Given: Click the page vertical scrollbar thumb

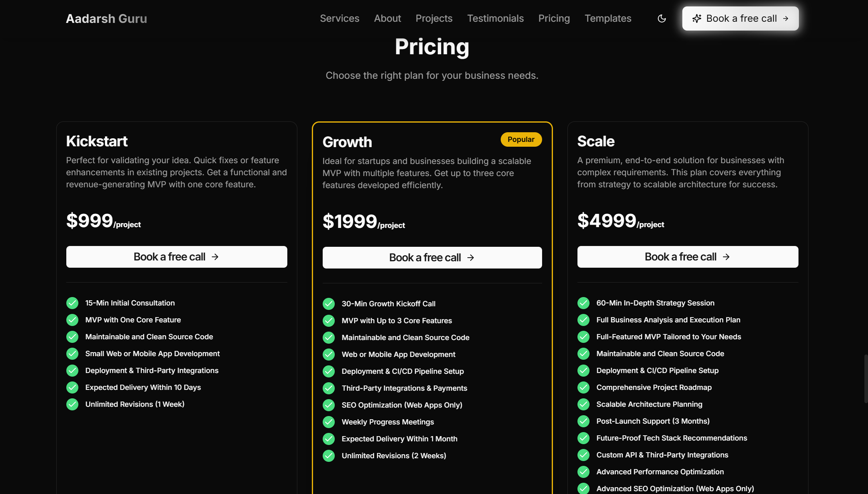Looking at the screenshot, I should click(x=866, y=379).
